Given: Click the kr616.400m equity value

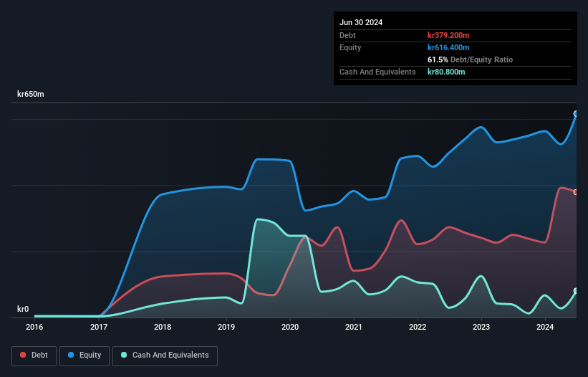Looking at the screenshot, I should click(x=448, y=47).
